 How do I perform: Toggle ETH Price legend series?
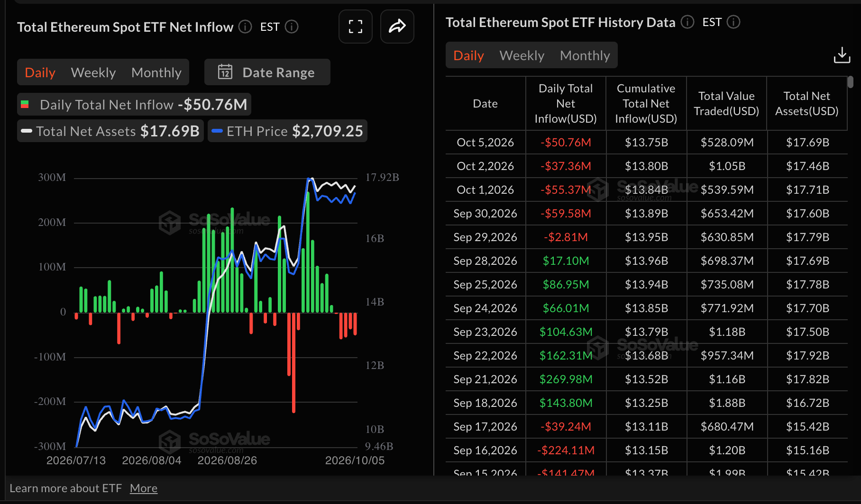[x=287, y=131]
